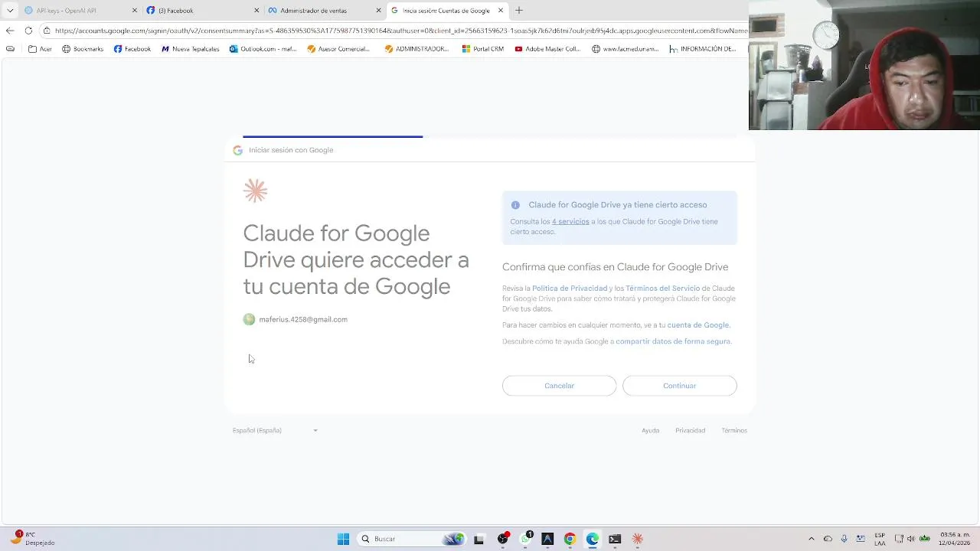
Task: Close the 'API keys - OpenAI API' tab
Action: tap(135, 11)
